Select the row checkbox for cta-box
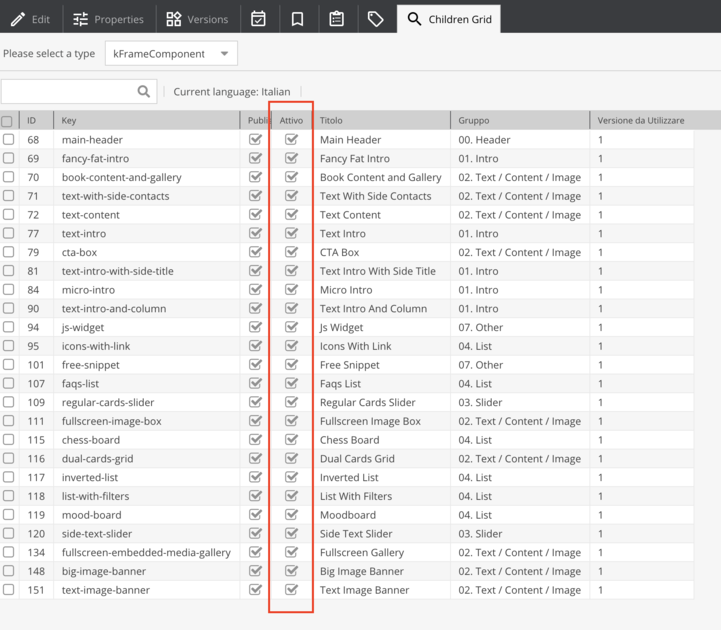 click(8, 252)
